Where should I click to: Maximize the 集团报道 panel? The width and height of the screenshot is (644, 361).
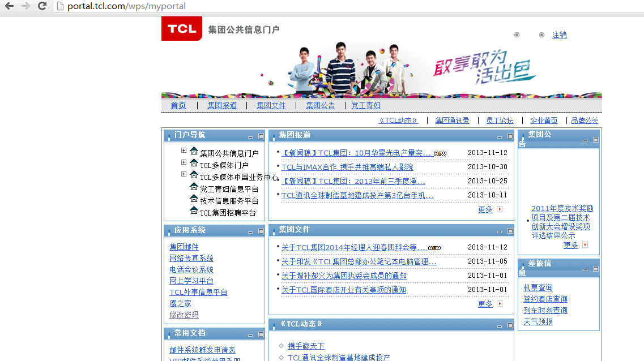510,136
